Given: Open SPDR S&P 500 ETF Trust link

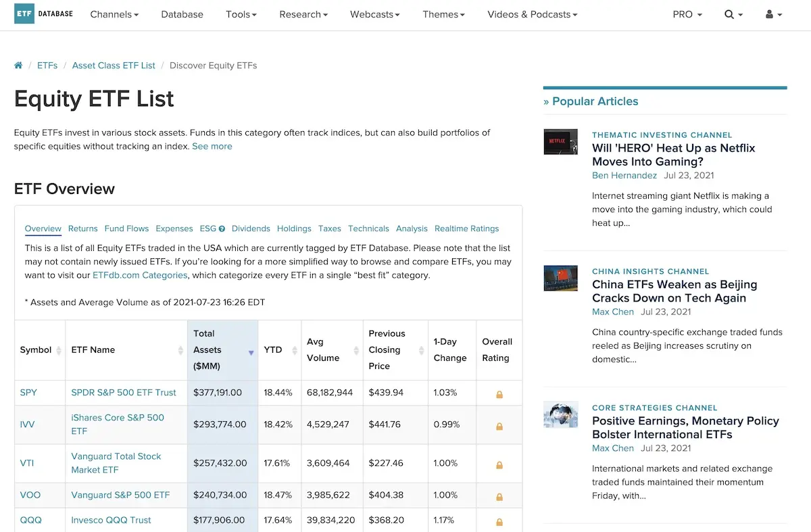Looking at the screenshot, I should (x=124, y=392).
